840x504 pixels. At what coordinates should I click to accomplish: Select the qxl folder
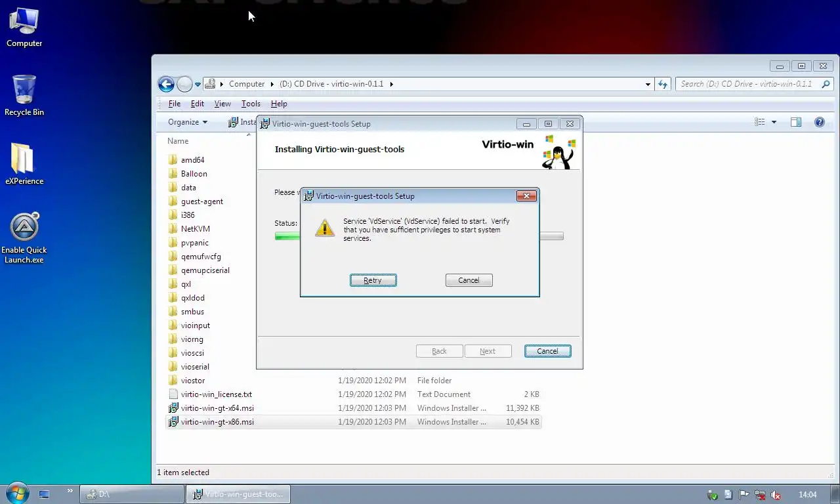(186, 284)
